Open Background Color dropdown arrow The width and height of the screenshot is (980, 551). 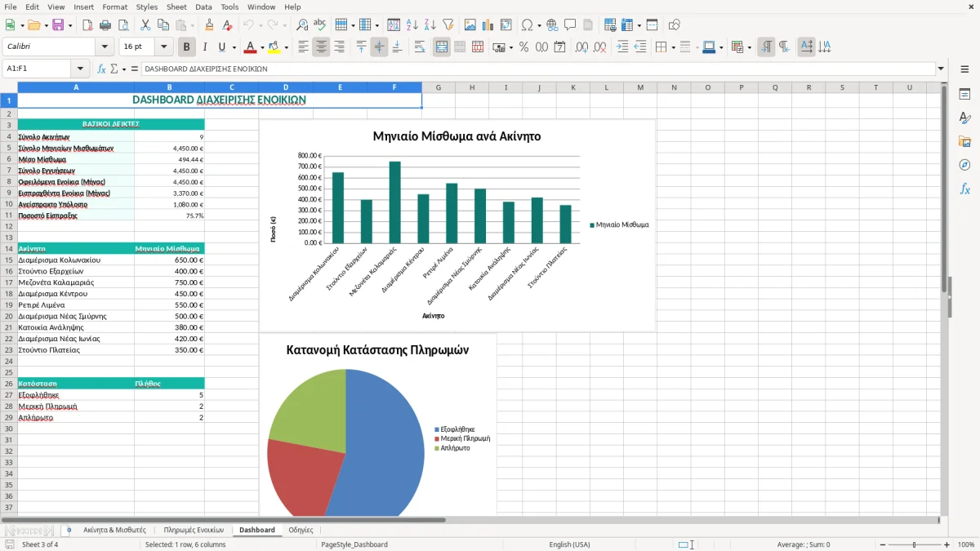click(286, 47)
